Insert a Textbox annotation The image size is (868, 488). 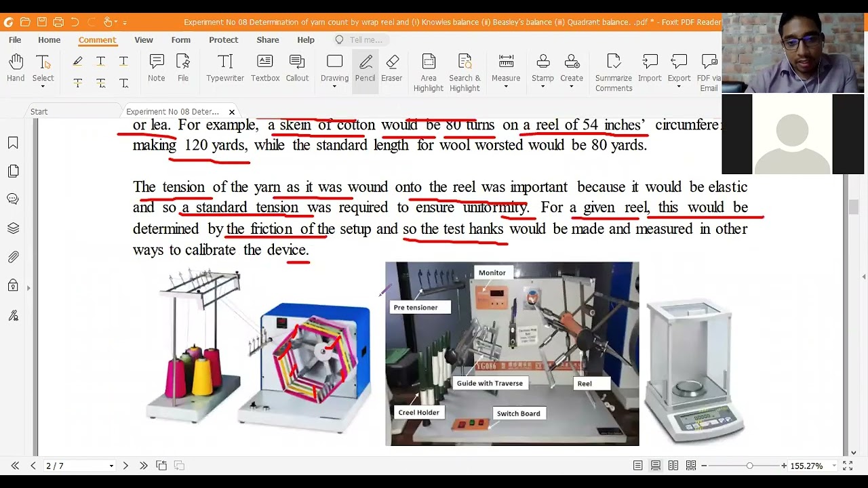click(x=265, y=68)
